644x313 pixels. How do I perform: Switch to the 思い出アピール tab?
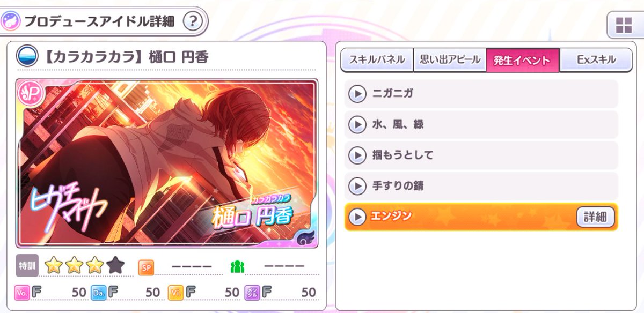click(x=450, y=59)
